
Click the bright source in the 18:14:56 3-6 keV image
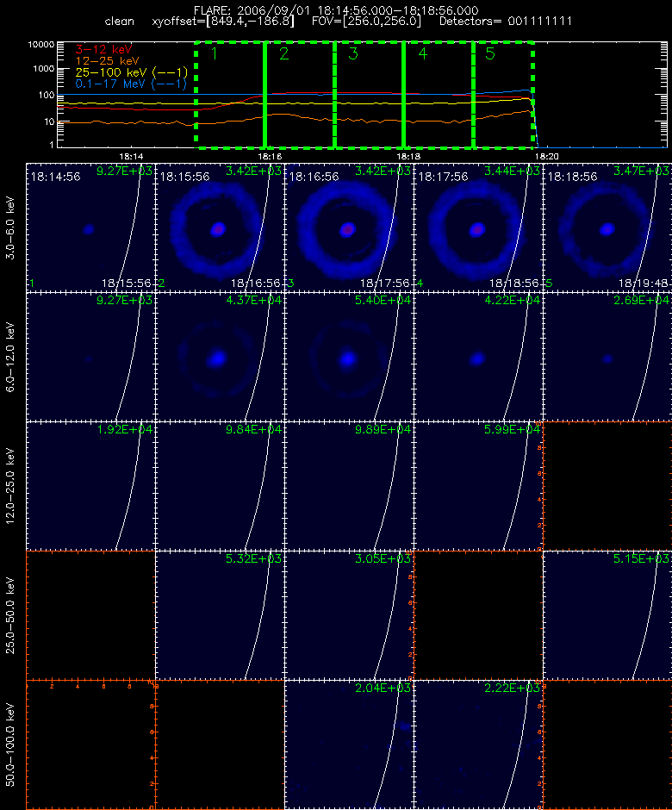[89, 229]
